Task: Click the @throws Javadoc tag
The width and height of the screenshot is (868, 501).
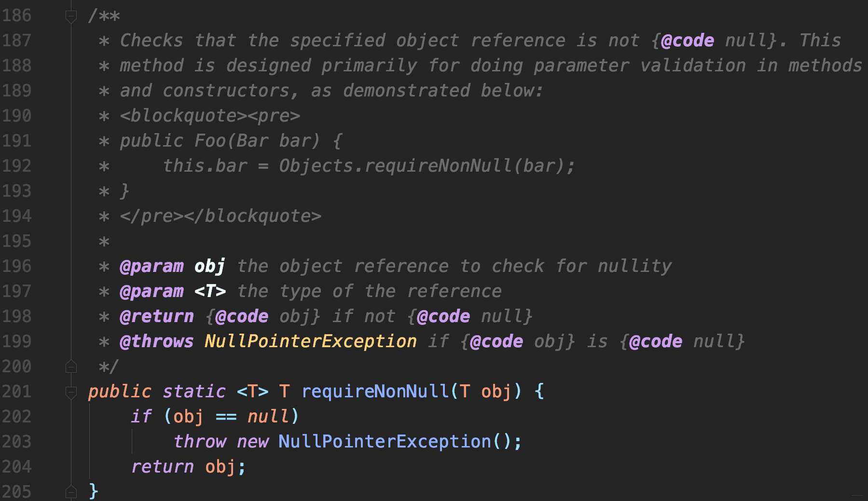Action: [156, 341]
